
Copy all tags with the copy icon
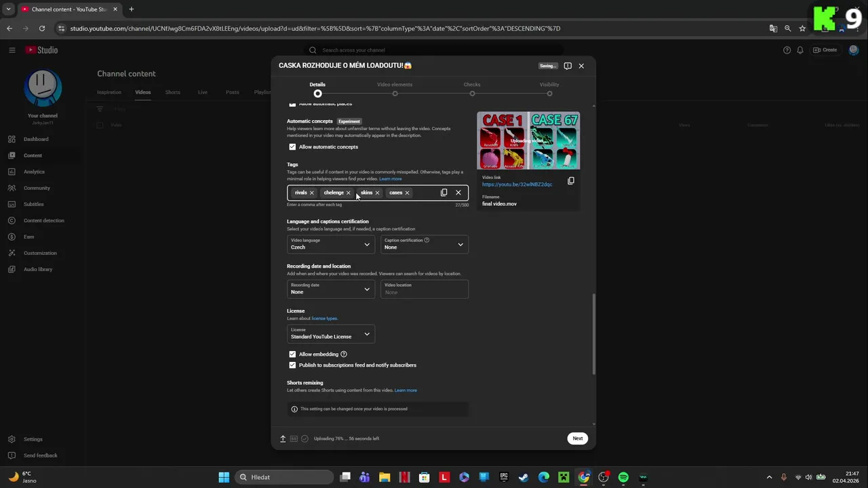click(x=444, y=192)
